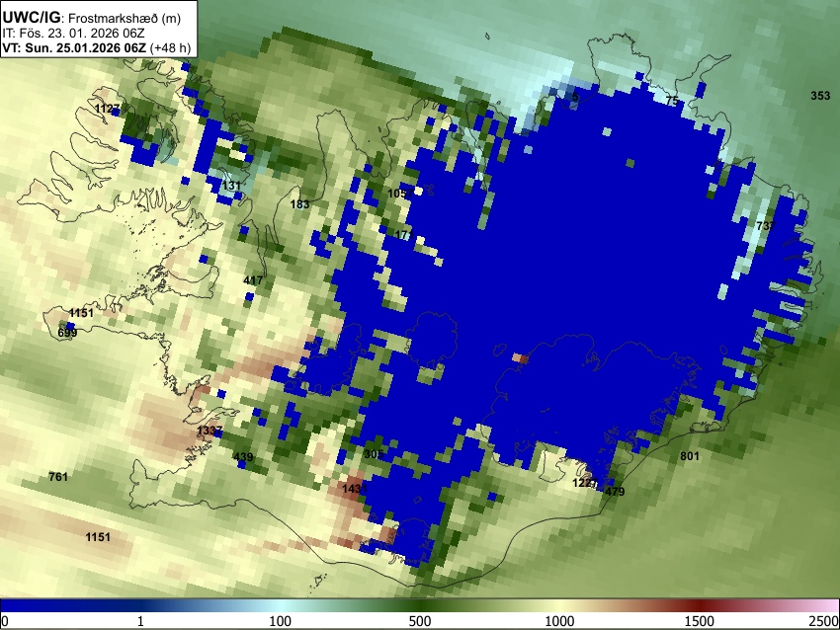Click the '2500' label on the color scale
Screen dimensions: 840x630
coord(824,621)
